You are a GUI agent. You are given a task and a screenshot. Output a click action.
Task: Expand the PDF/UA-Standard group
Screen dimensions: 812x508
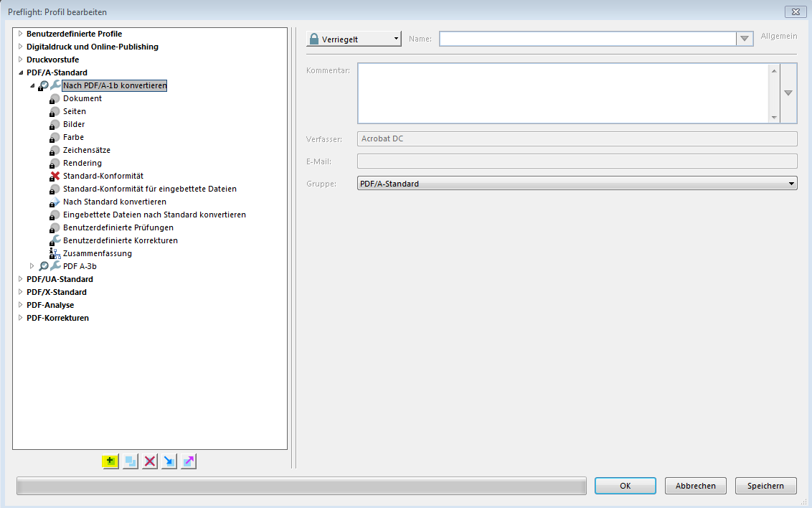point(21,279)
